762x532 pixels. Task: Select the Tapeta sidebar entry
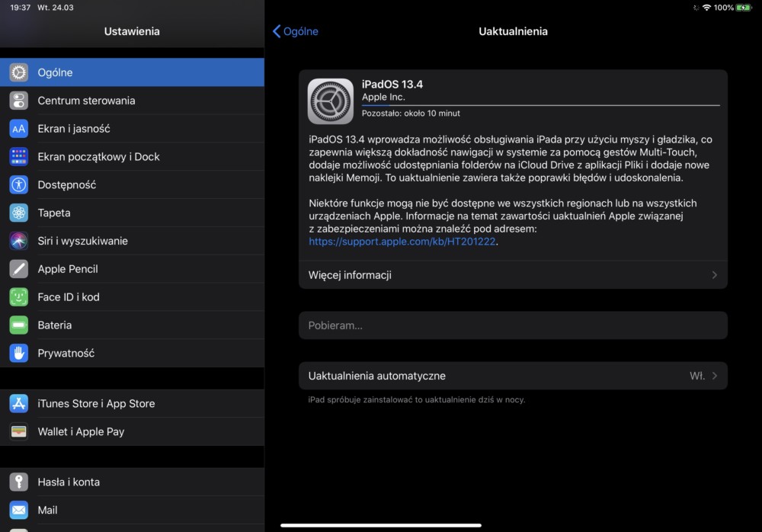[132, 213]
